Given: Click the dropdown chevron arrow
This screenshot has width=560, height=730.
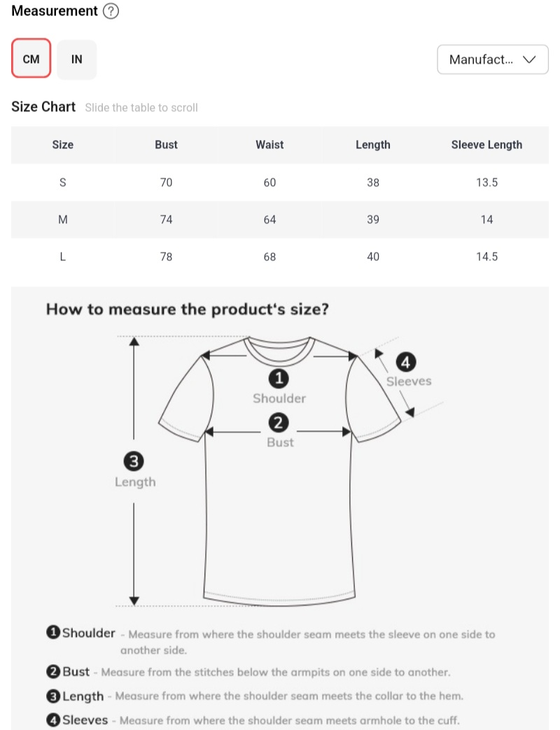Looking at the screenshot, I should (x=530, y=59).
